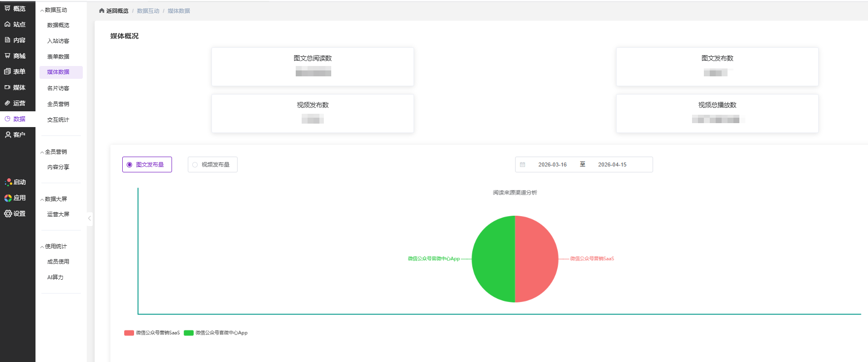Screen dimensions: 868x362
Task: Open 数据概览 in the submenu
Action: click(58, 25)
